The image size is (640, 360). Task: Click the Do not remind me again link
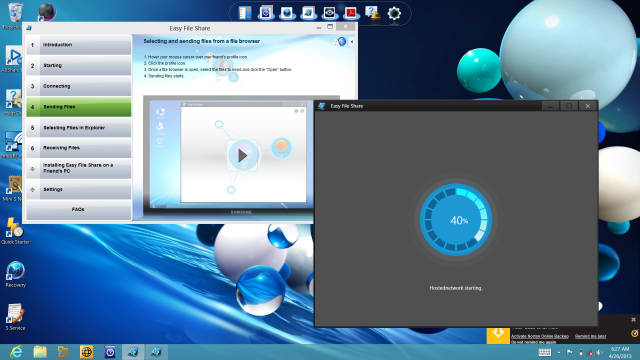click(x=533, y=342)
